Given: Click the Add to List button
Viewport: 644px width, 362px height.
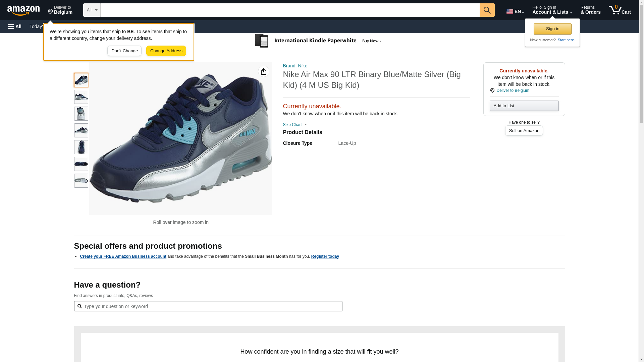Looking at the screenshot, I should (524, 106).
